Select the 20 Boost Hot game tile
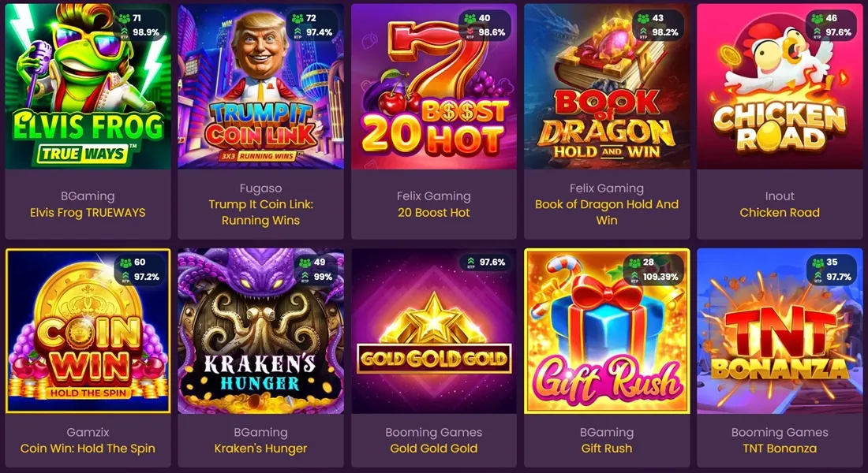 [x=434, y=86]
